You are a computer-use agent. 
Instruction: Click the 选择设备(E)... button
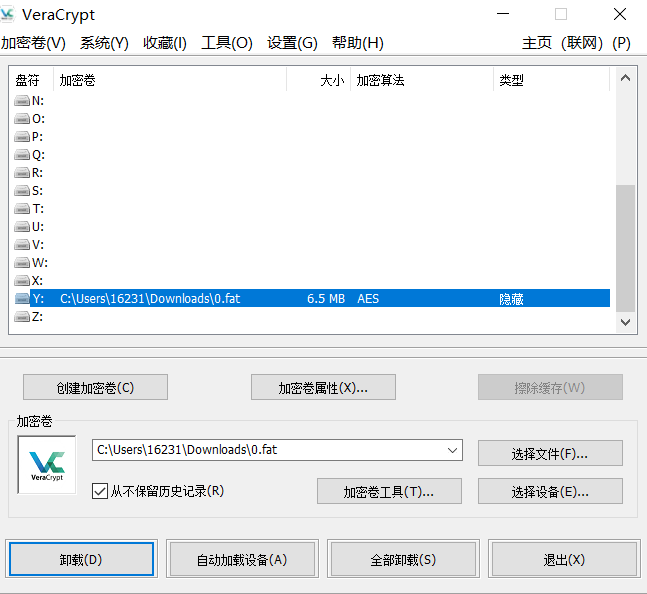coord(550,491)
